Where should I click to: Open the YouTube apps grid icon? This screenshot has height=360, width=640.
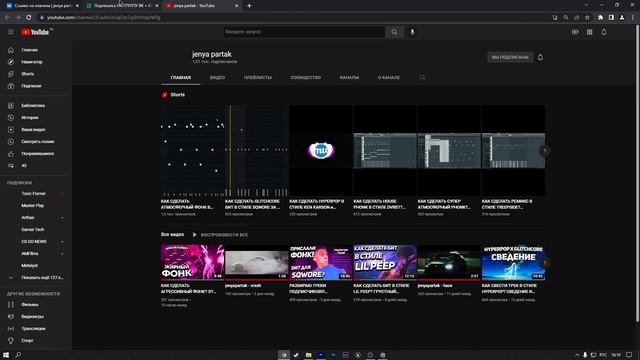click(x=589, y=32)
